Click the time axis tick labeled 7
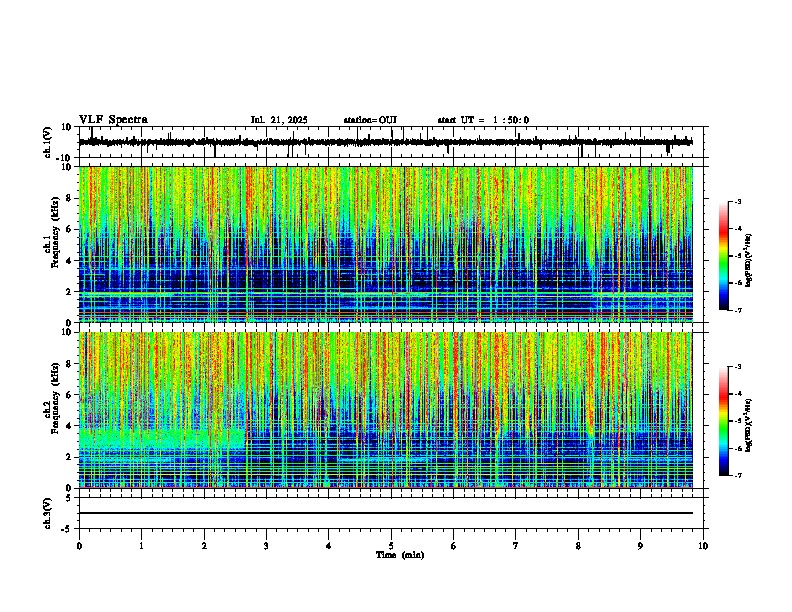Screen dimensions: 792x612 516,546
